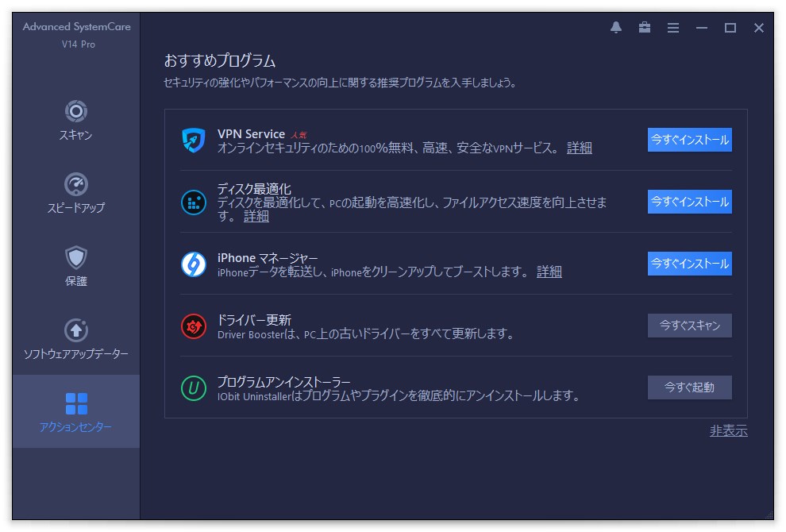The width and height of the screenshot is (786, 532).
Task: Click the プログラムアンインストーラー title text
Action: tap(283, 382)
